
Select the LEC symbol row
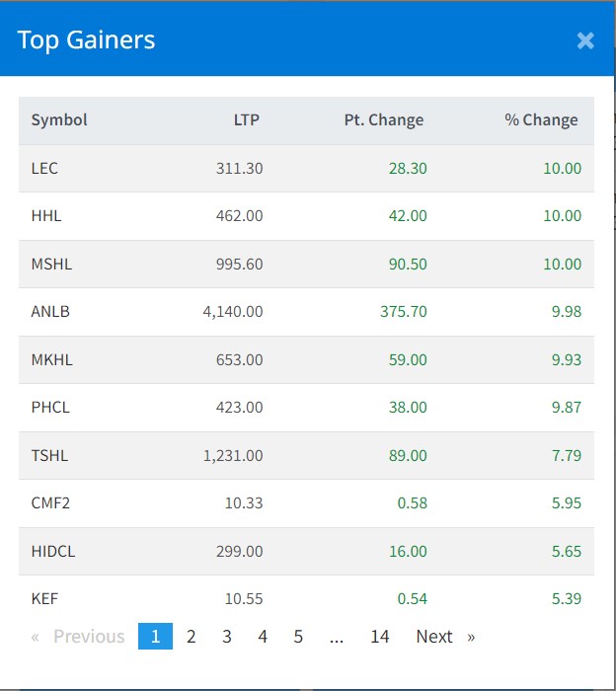[x=45, y=169]
